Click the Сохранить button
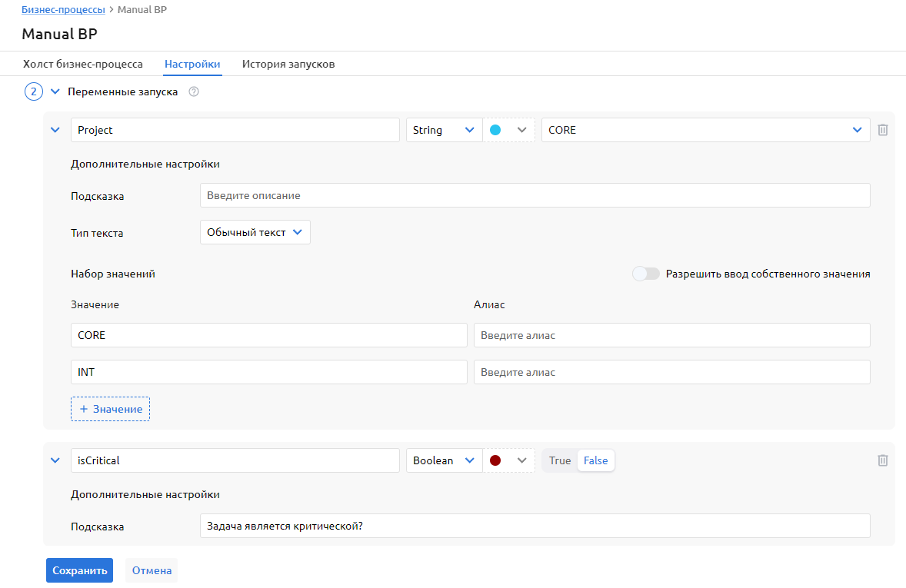Viewport: 906px width, 588px height. pyautogui.click(x=79, y=570)
